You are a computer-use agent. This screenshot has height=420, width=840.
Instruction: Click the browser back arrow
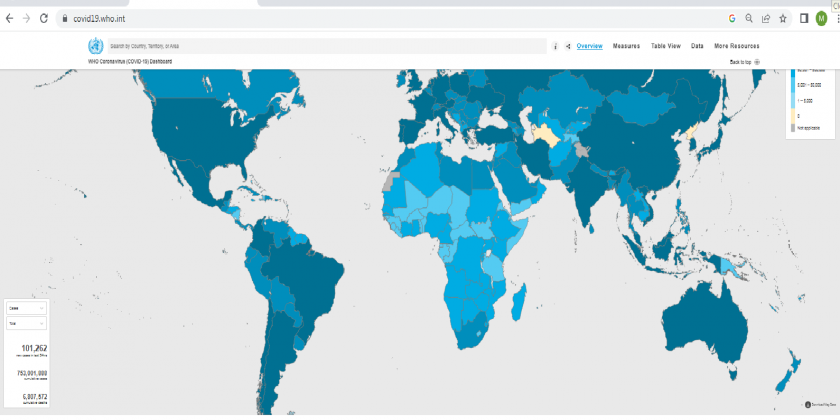[9, 18]
